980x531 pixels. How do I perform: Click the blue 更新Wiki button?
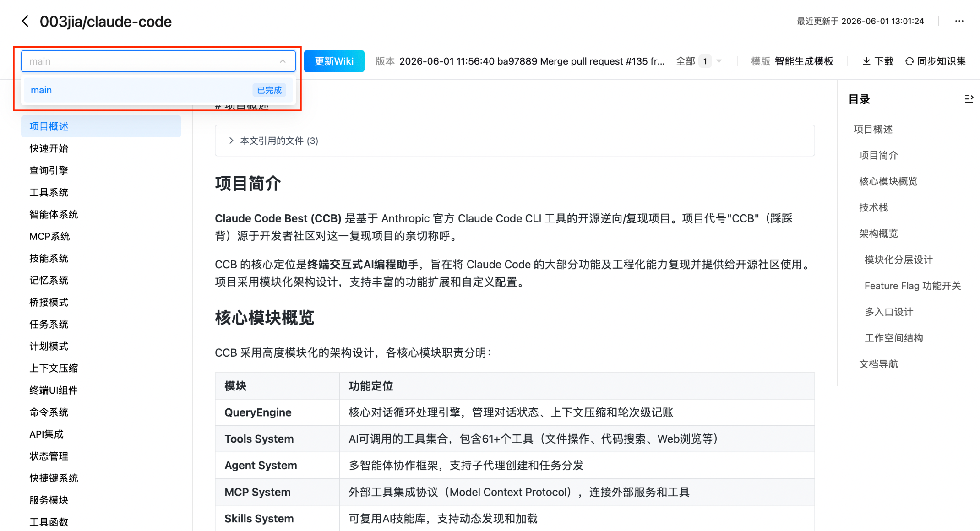[x=334, y=61]
